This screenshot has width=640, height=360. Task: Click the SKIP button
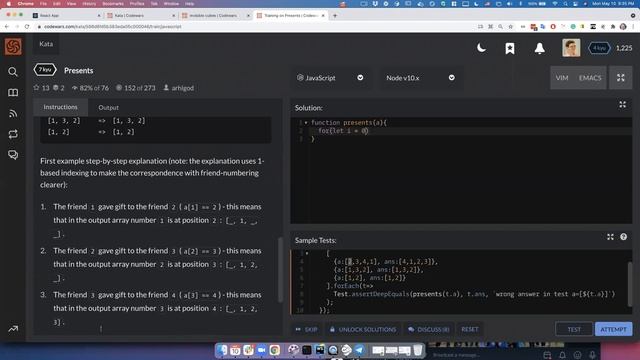(x=307, y=329)
